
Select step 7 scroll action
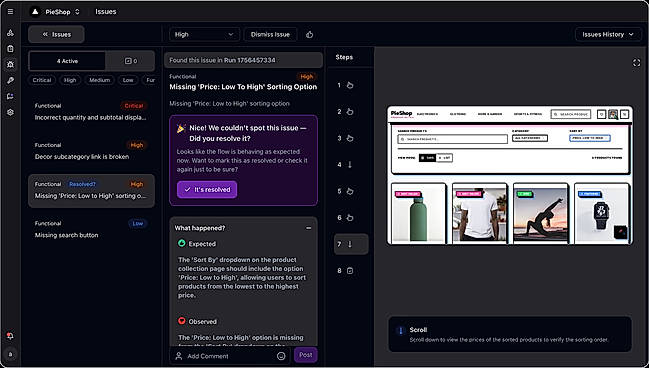[x=351, y=244]
